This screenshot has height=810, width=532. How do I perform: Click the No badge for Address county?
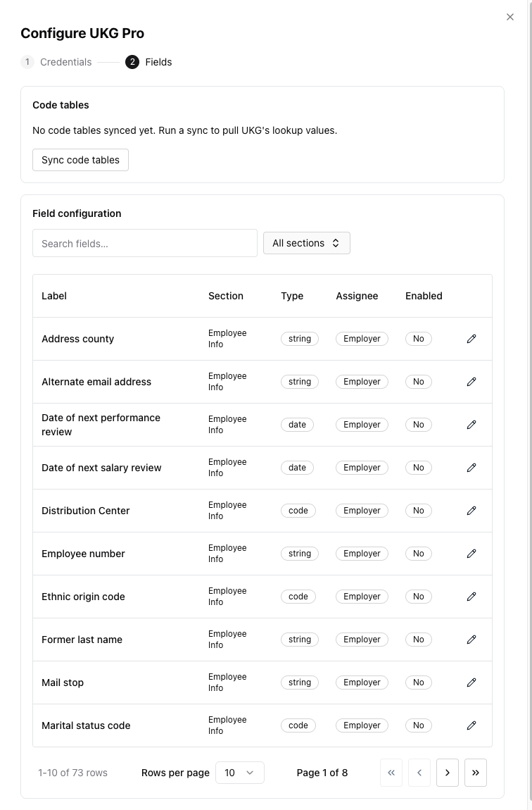419,339
